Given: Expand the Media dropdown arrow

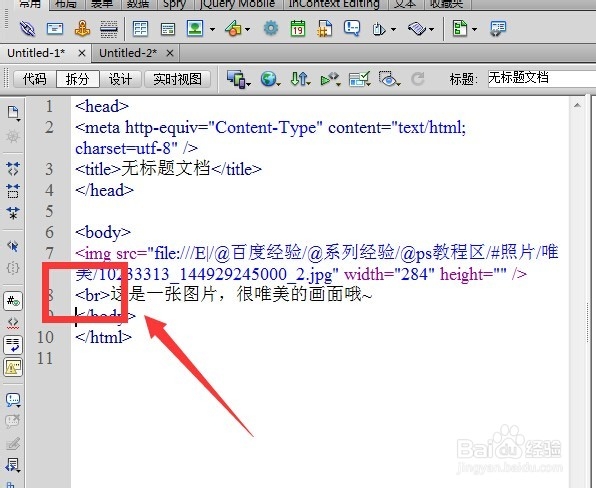Looking at the screenshot, I should point(247,29).
